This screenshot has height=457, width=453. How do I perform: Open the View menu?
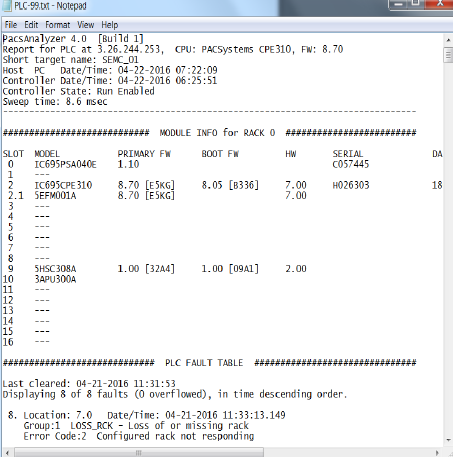(86, 25)
